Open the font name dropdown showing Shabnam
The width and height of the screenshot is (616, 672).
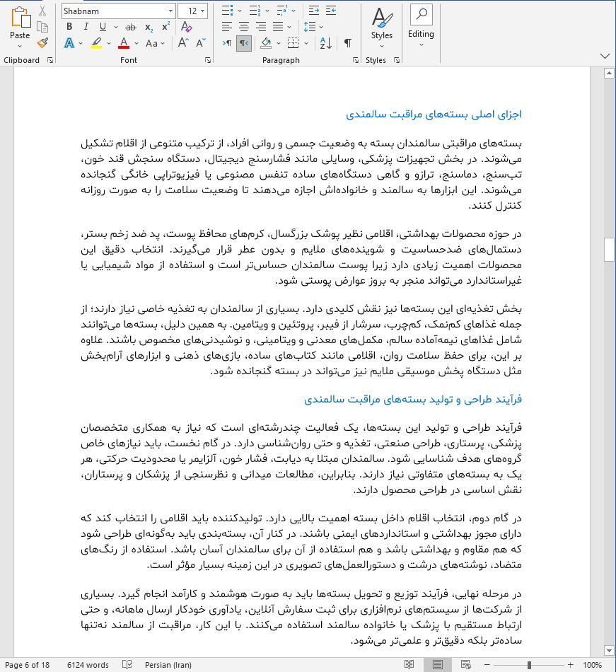170,11
